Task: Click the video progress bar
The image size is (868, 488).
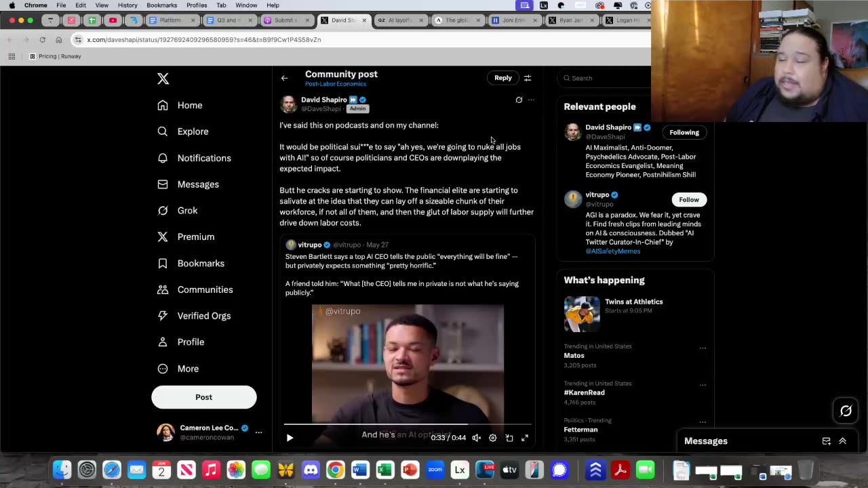Action: pos(408,425)
